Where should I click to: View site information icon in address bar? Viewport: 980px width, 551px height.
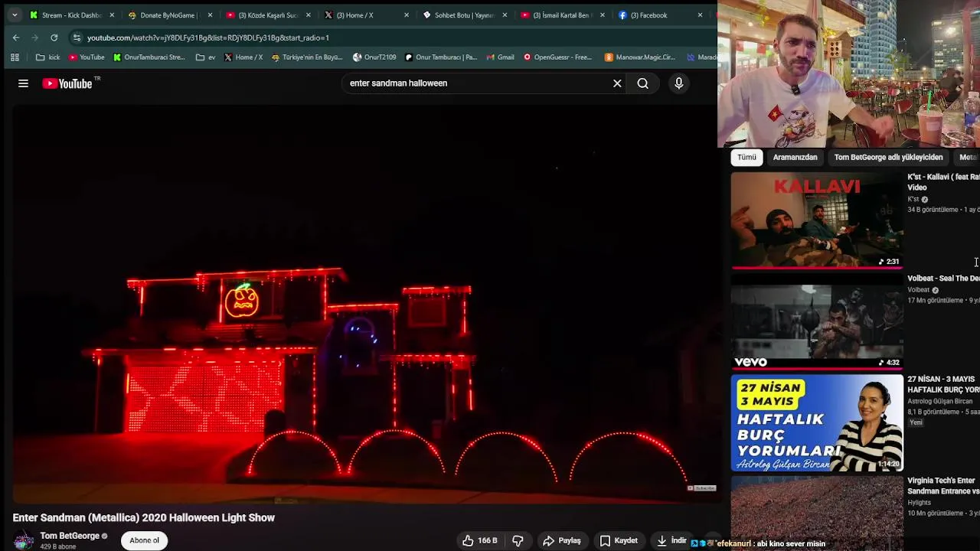tap(77, 37)
